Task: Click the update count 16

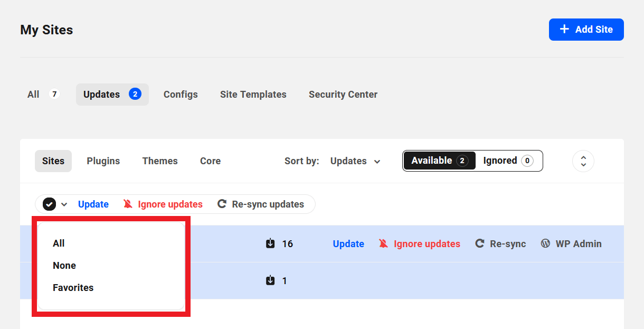Action: (288, 244)
